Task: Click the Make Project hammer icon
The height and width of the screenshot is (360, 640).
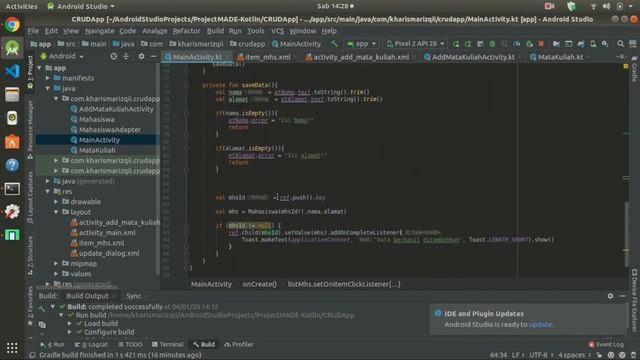Action: (x=334, y=44)
